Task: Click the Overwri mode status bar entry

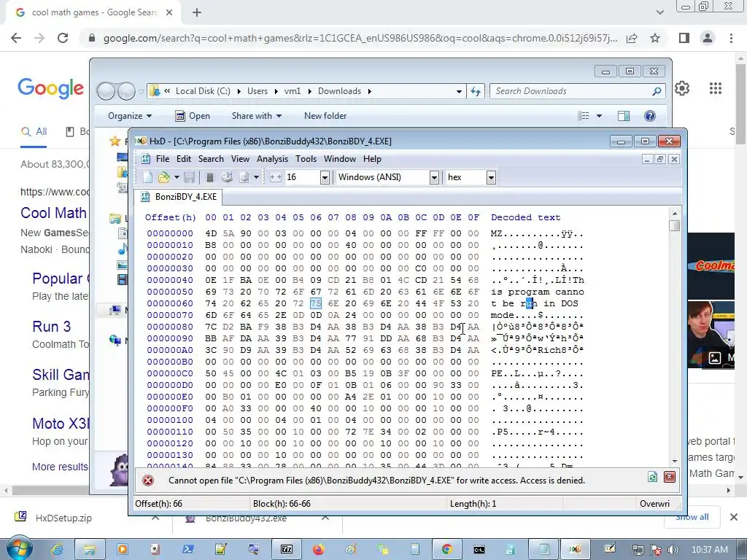Action: 654,504
